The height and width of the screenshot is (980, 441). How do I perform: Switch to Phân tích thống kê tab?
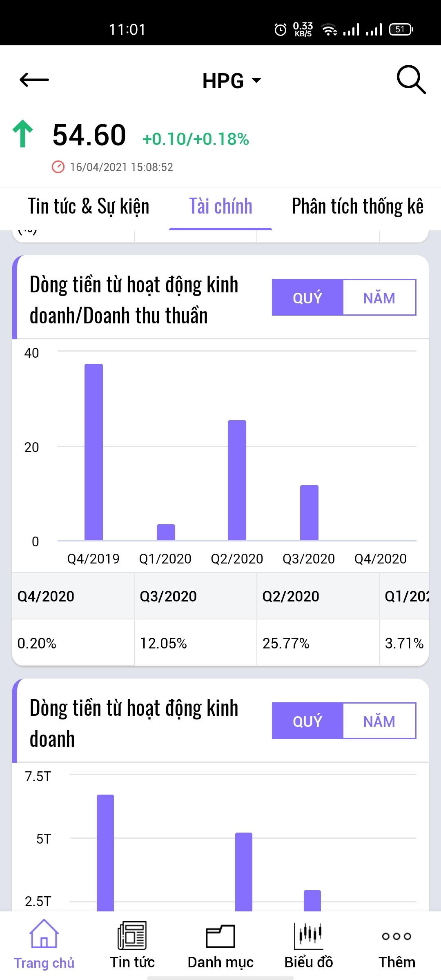tap(357, 206)
